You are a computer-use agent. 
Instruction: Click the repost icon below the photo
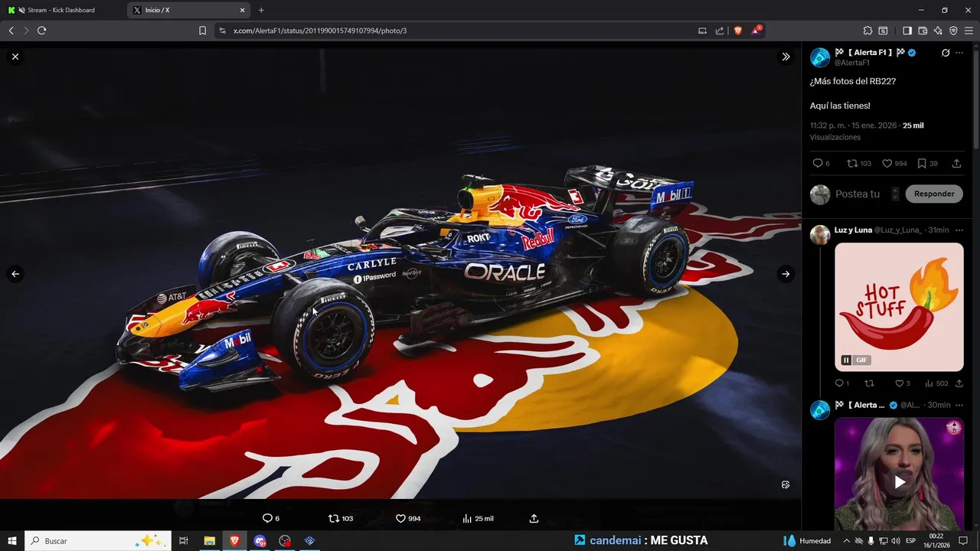pos(333,518)
